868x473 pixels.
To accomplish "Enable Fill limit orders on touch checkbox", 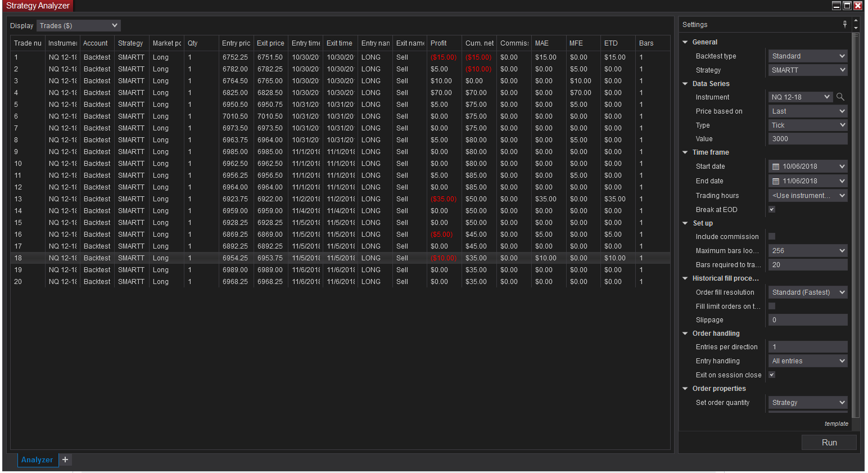I will [772, 306].
